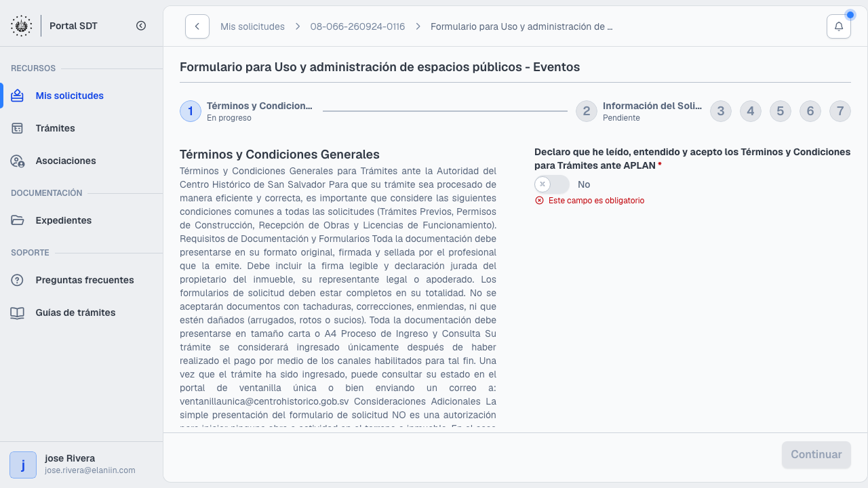Click breadcrumb 08-066-260924-0116
The height and width of the screenshot is (488, 868).
coord(357,26)
